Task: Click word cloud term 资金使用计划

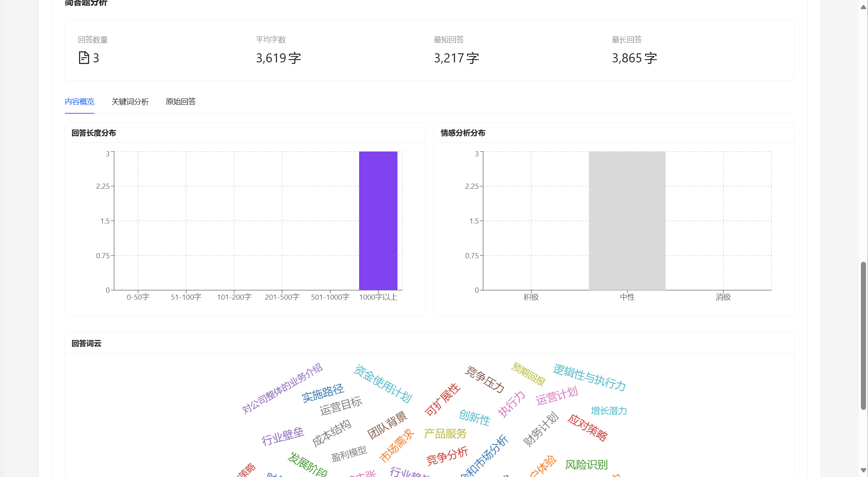Action: point(382,384)
